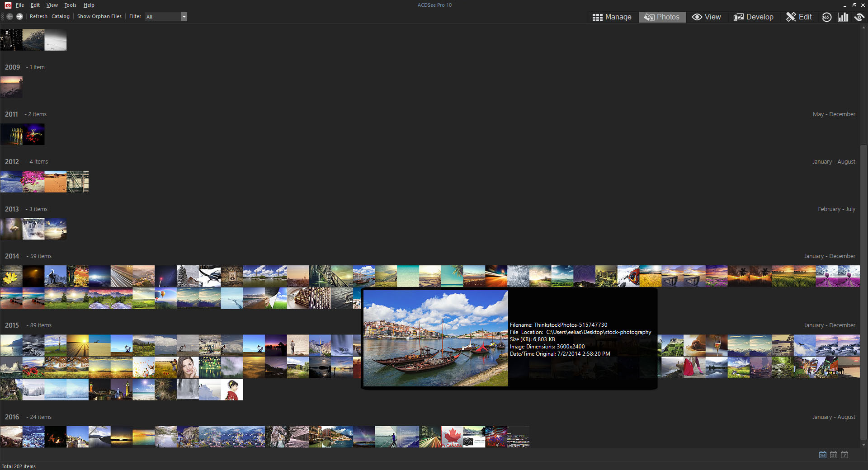Open the Tools menu
The height and width of the screenshot is (470, 868).
[70, 5]
